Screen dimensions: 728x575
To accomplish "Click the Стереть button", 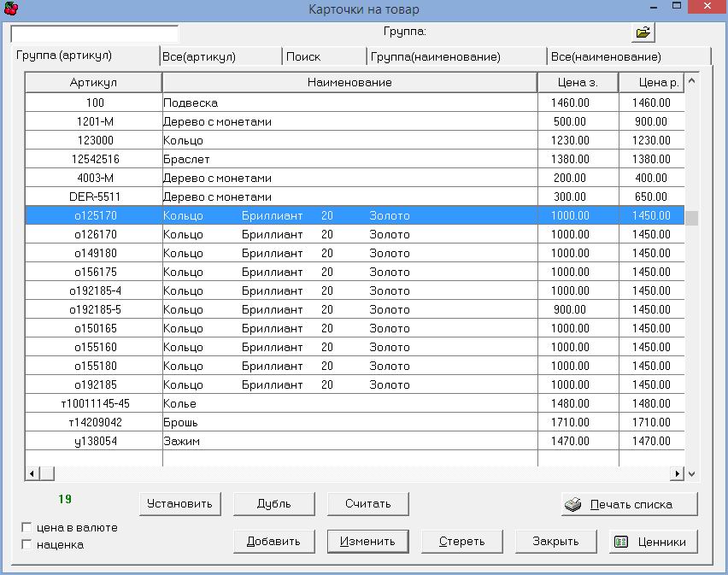I will click(462, 541).
